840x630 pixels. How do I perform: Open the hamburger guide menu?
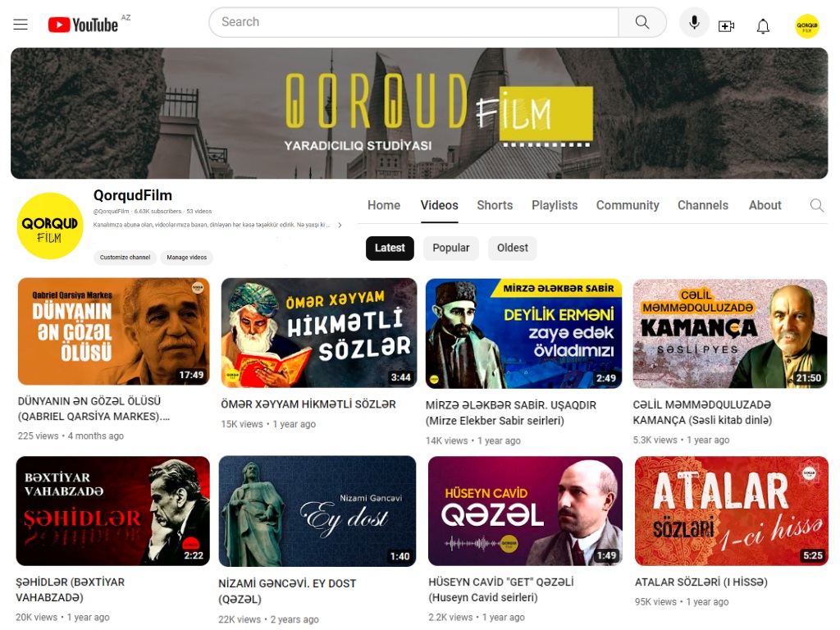(x=21, y=24)
